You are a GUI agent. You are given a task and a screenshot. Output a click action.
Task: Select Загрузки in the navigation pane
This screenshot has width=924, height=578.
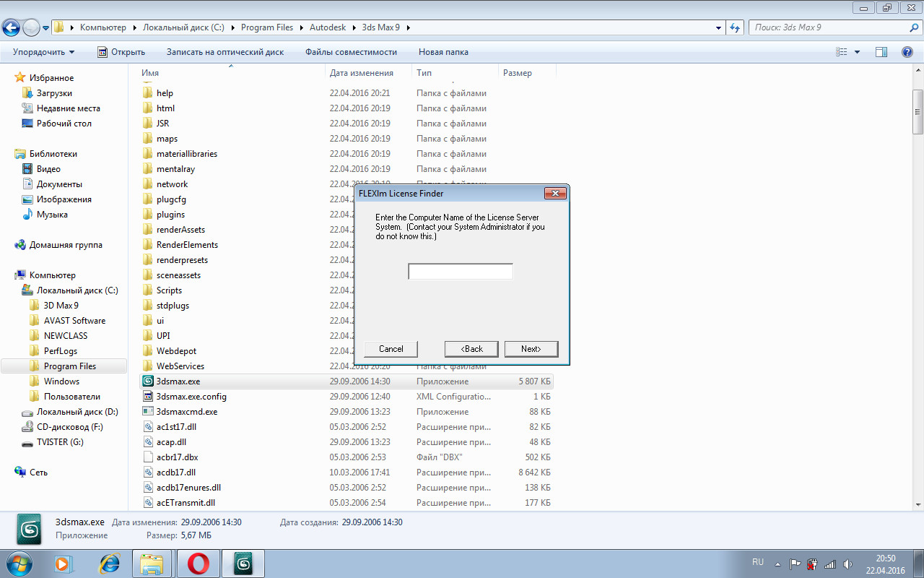[54, 93]
